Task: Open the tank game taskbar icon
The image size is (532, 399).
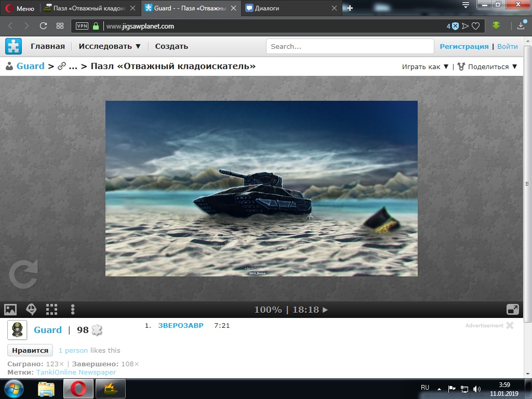Action: [111, 389]
